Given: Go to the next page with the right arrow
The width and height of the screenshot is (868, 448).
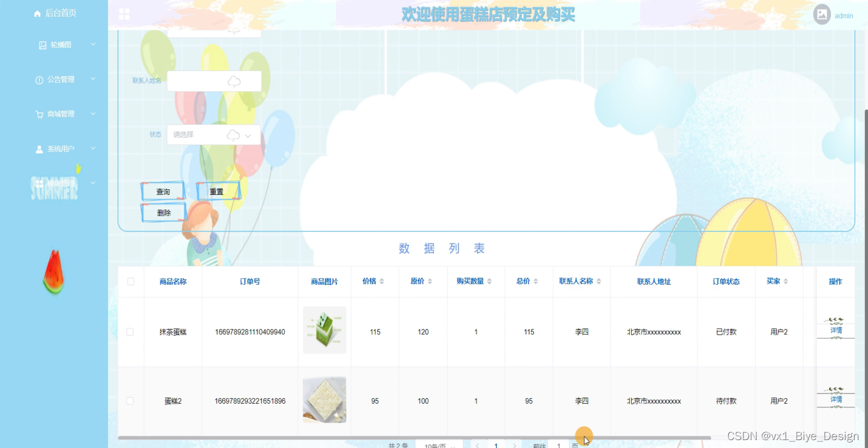Looking at the screenshot, I should 514,445.
